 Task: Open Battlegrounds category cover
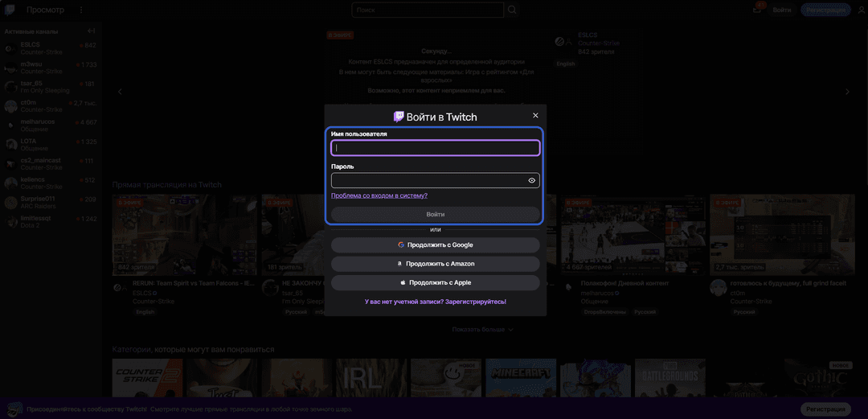click(x=670, y=378)
